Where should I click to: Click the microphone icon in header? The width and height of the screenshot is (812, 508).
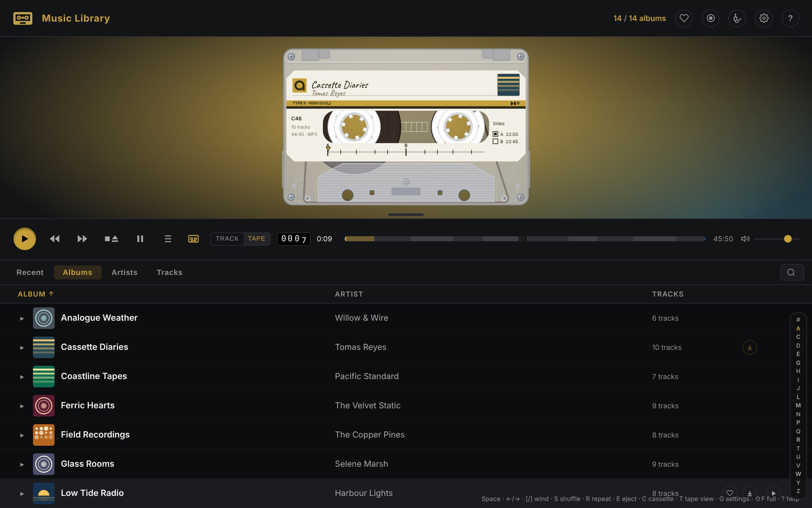[737, 18]
